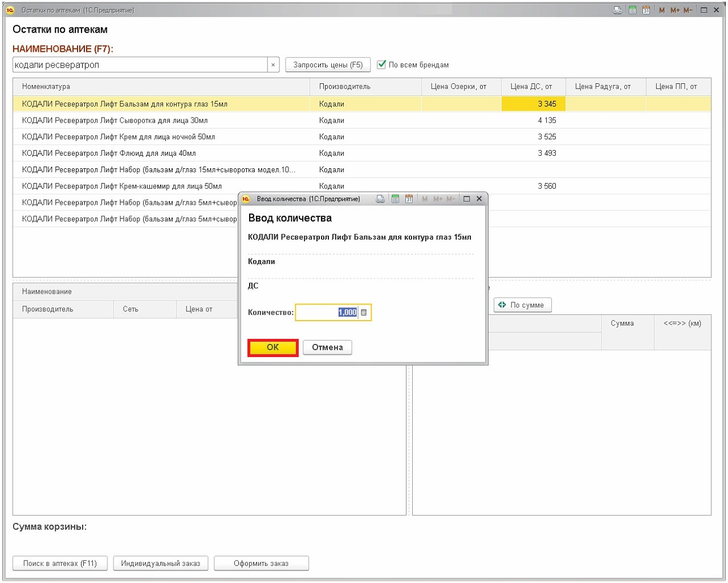Click Оформить заказ button
This screenshot has width=728, height=583.
click(x=261, y=564)
